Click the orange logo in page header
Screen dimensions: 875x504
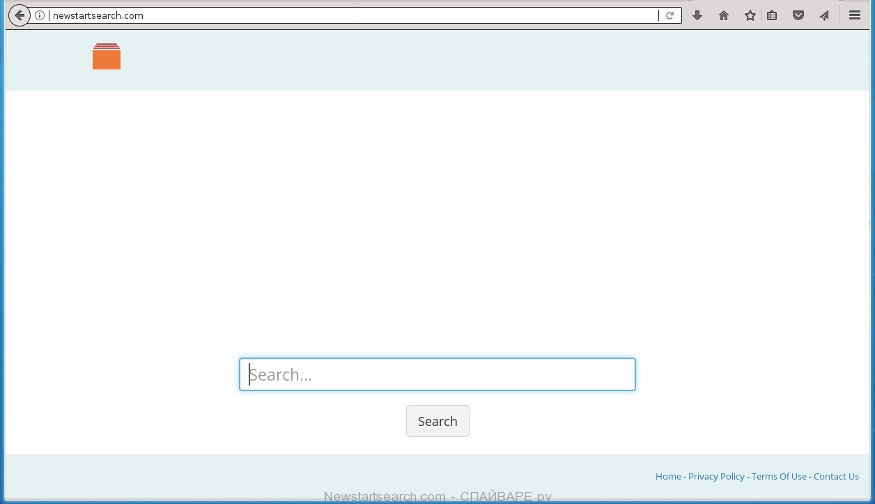tap(106, 57)
